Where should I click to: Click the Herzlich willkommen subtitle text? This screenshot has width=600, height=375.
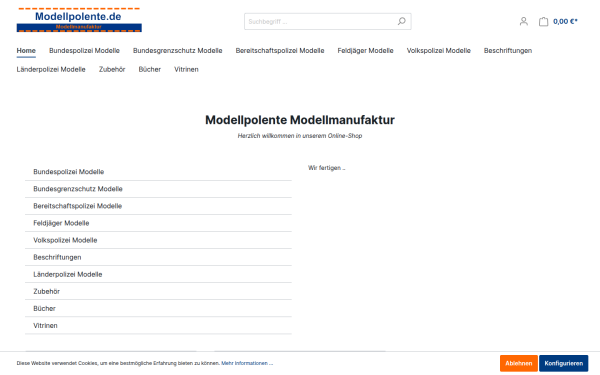300,136
